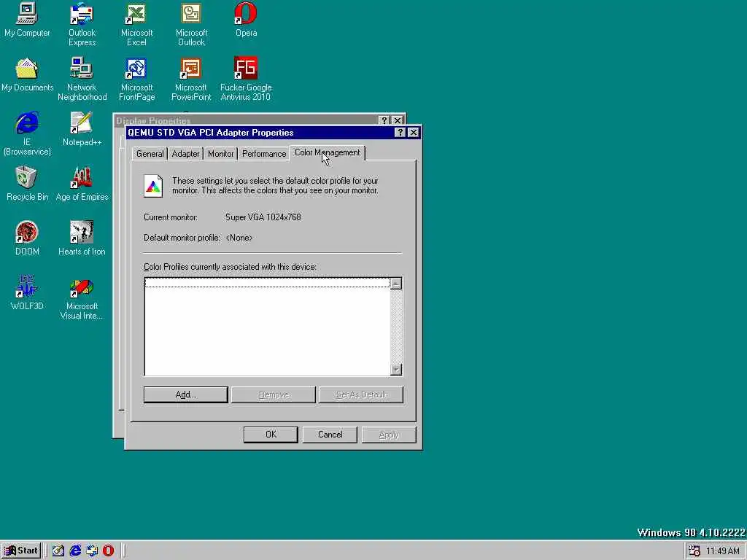Click the profile list scroll up arrow
This screenshot has width=747, height=560.
click(x=396, y=284)
